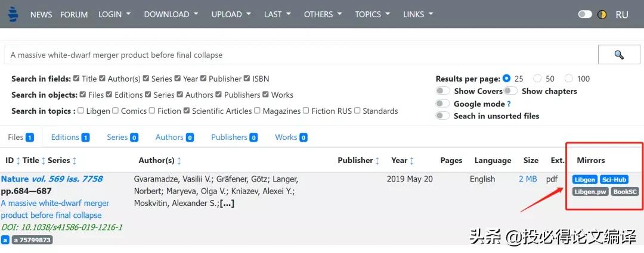Image resolution: width=644 pixels, height=253 pixels.
Task: Expand the UPLOAD dropdown menu
Action: 231,14
